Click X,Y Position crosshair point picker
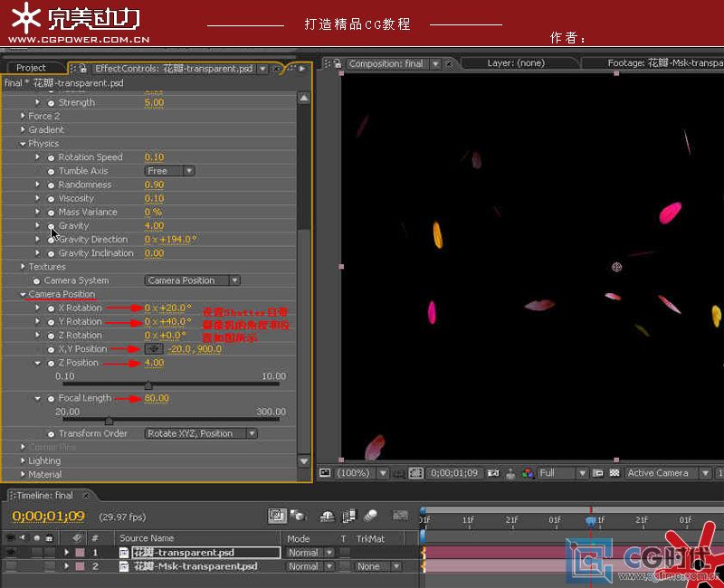Image resolution: width=724 pixels, height=588 pixels. (154, 349)
